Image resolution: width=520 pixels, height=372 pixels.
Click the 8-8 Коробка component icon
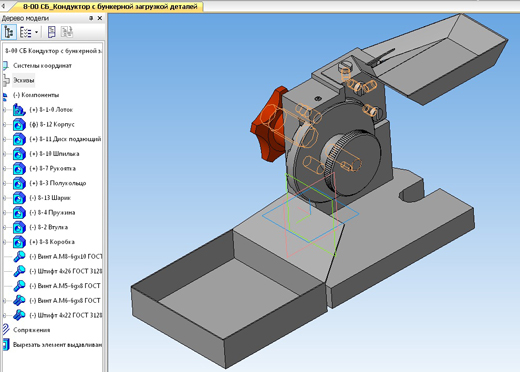click(19, 242)
